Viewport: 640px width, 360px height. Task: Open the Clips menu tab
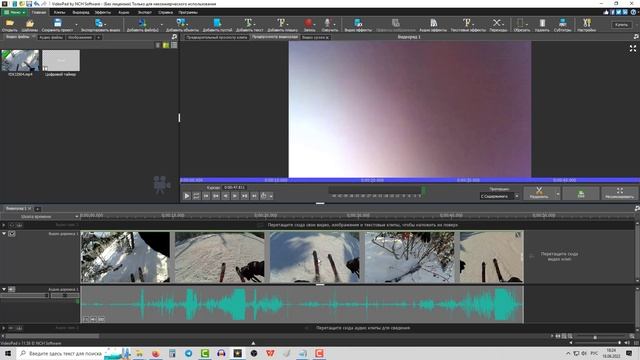pos(60,12)
